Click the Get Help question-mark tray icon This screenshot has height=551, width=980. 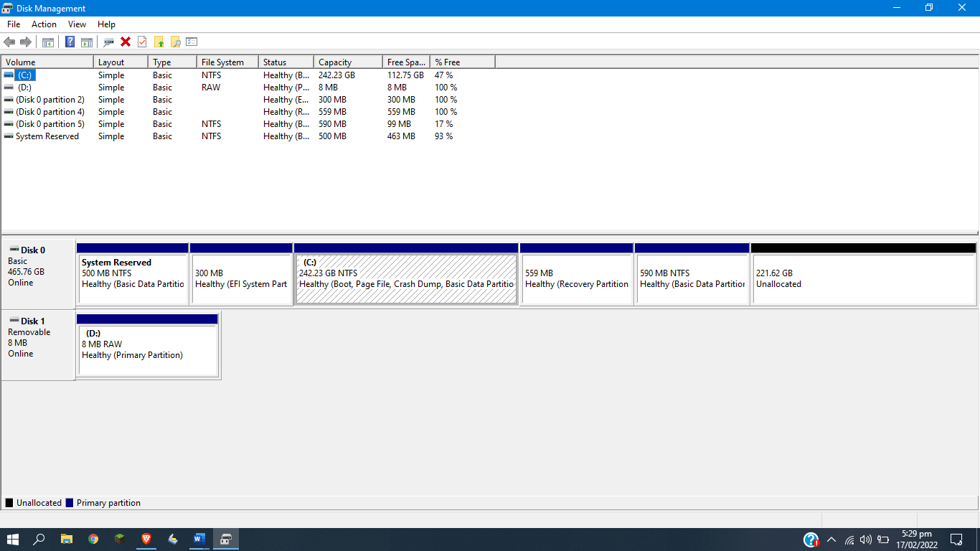(x=811, y=540)
